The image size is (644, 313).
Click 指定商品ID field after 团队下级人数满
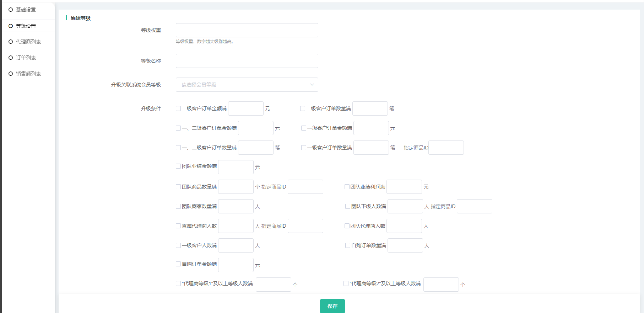(x=474, y=206)
